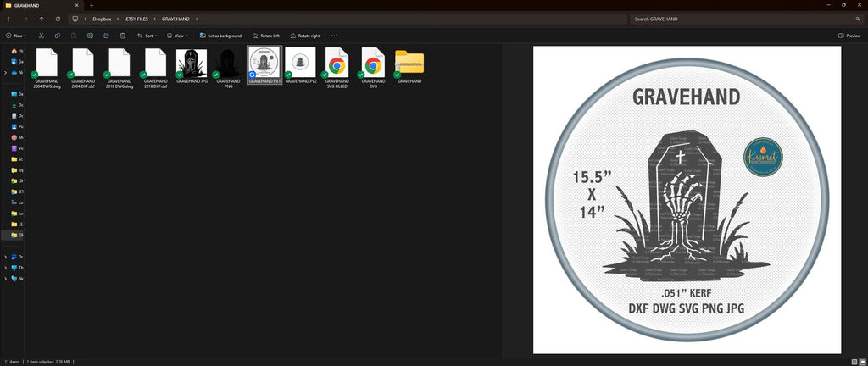Open the See more ellipsis menu
This screenshot has width=868, height=366.
(334, 36)
